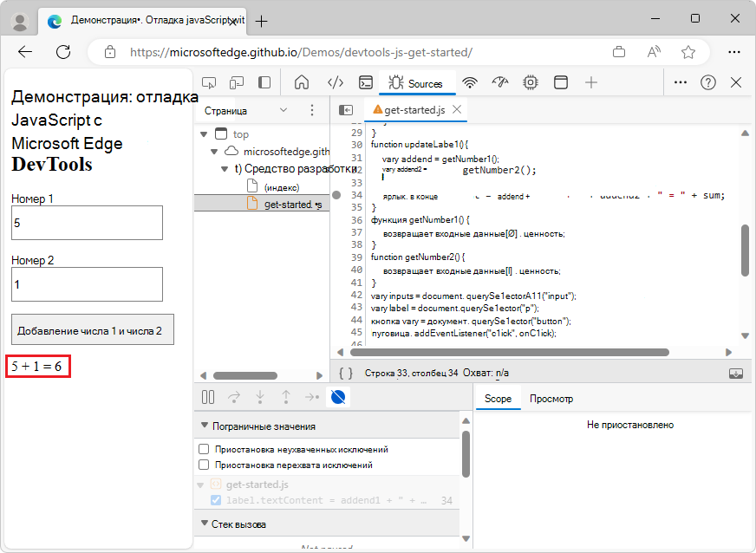The image size is (756, 553).
Task: Uncheck the line 34 breakpoint checkbox
Action: [216, 500]
